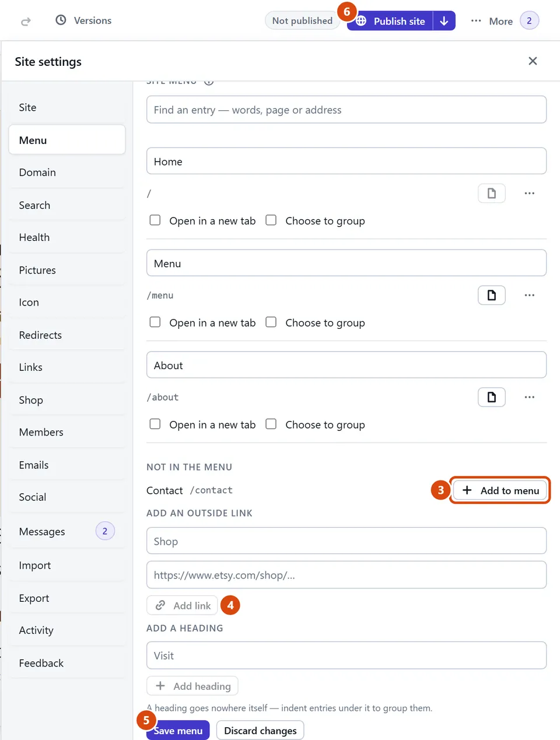The width and height of the screenshot is (560, 740).
Task: Close the Site settings panel
Action: [x=533, y=61]
